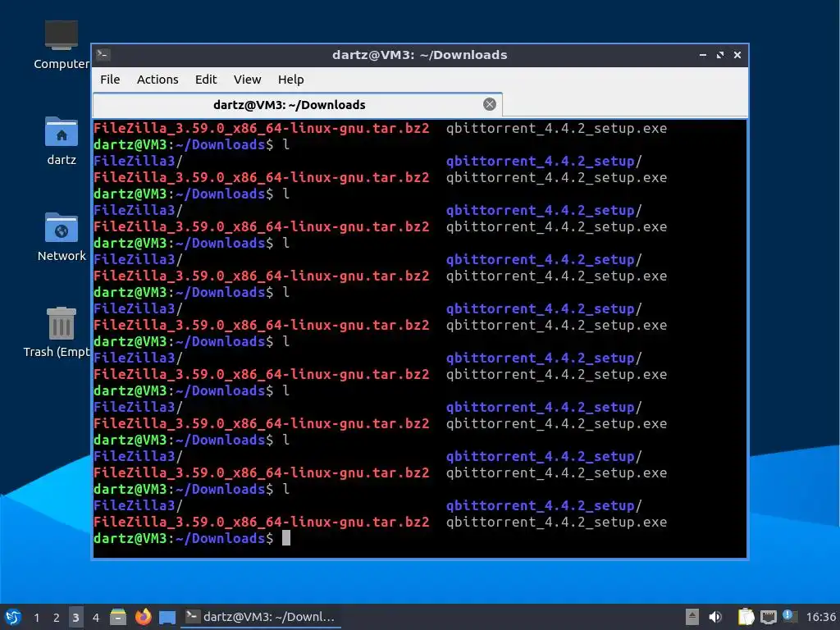Open the volume control tray icon
840x630 pixels.
coord(714,617)
